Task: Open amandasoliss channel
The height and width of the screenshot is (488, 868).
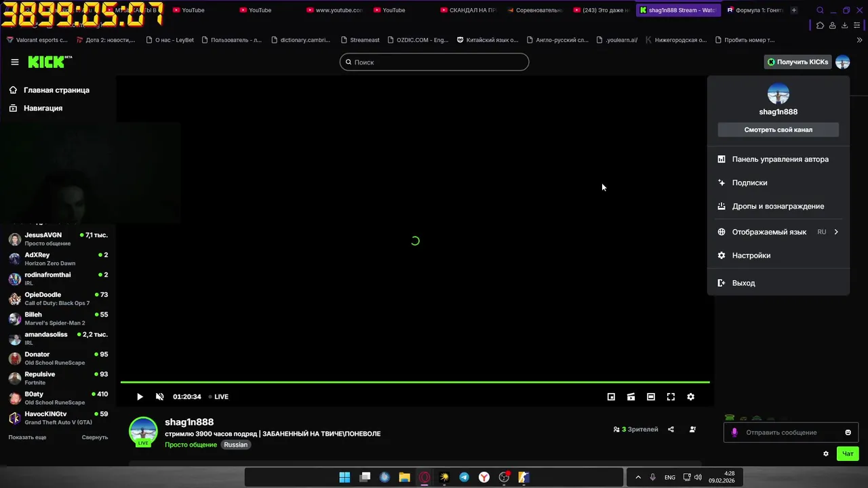Action: coord(58,338)
